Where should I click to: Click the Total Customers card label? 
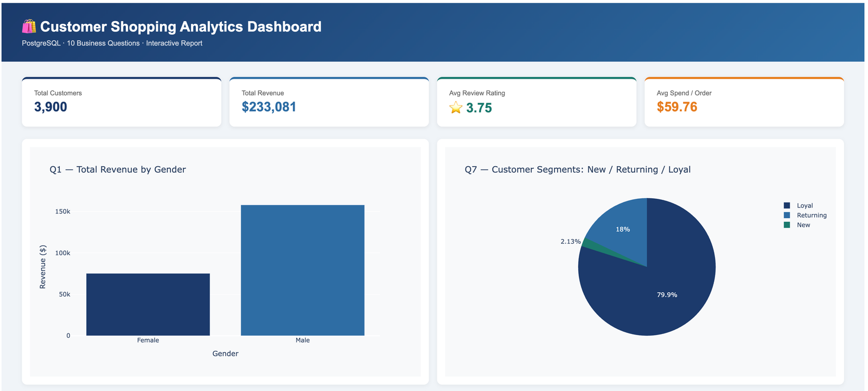tap(58, 93)
